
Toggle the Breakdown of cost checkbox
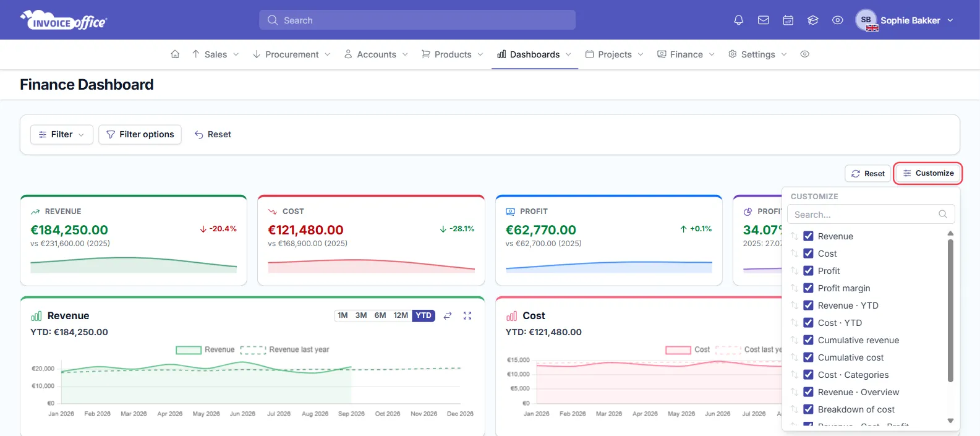tap(808, 409)
